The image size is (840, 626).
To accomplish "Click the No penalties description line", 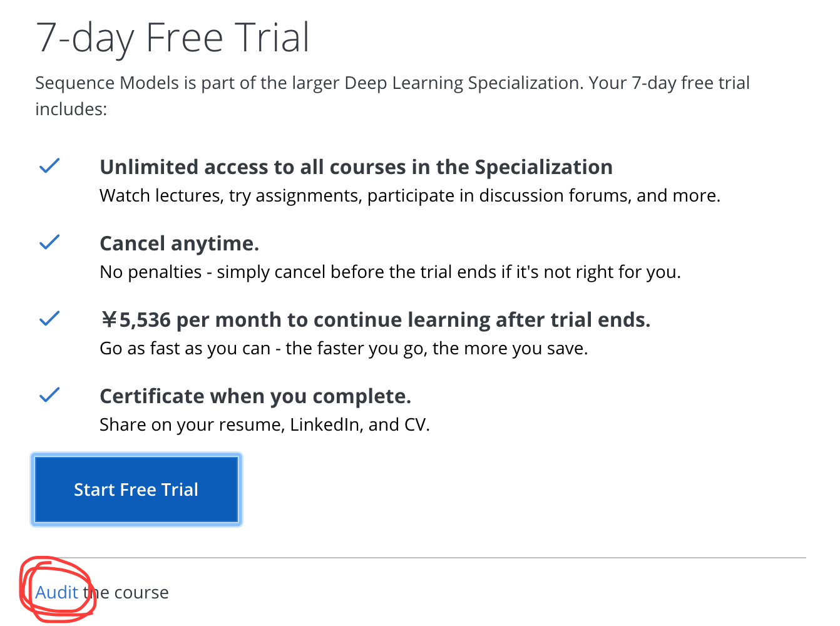I will 389,272.
